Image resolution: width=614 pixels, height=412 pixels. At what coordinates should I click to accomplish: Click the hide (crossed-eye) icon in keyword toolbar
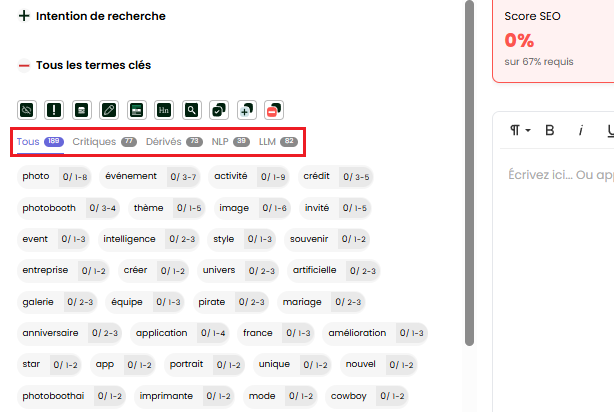[x=27, y=109]
